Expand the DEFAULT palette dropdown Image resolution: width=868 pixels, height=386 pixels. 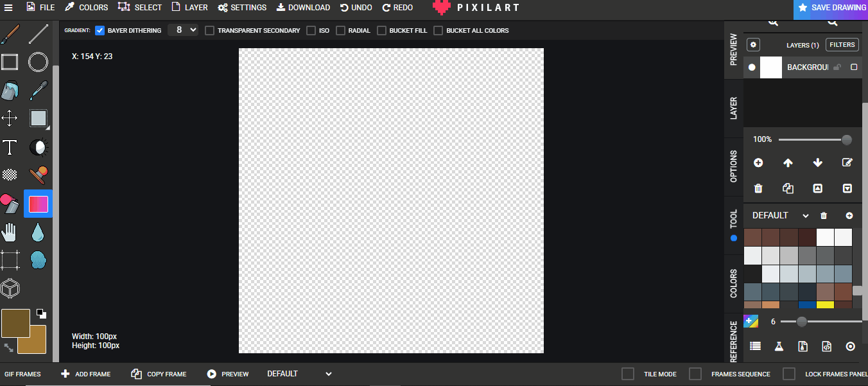pyautogui.click(x=780, y=215)
